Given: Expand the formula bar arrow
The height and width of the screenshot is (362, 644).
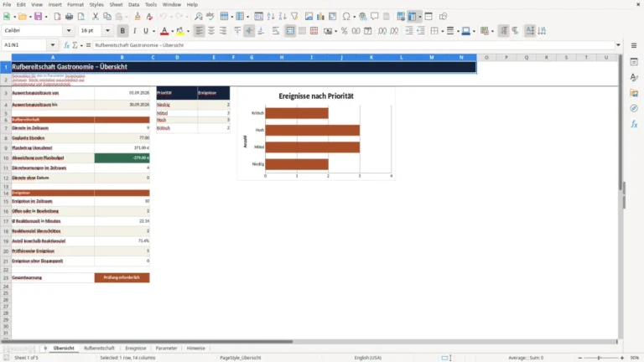Looking at the screenshot, I should 618,45.
